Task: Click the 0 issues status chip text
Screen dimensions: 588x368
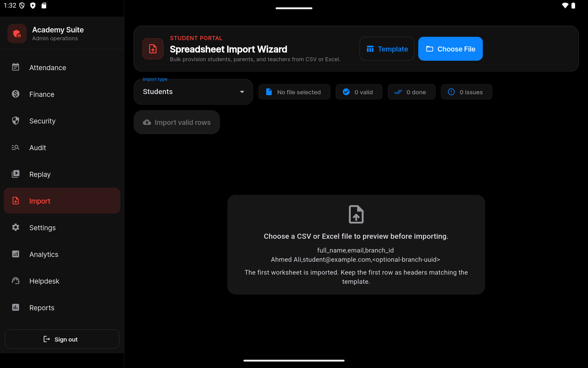Action: pos(471,92)
